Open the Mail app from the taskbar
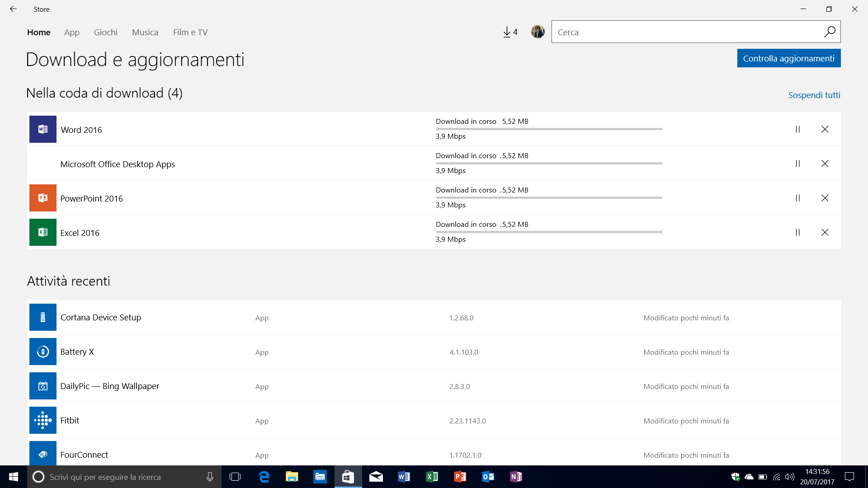This screenshot has width=868, height=488. [376, 477]
